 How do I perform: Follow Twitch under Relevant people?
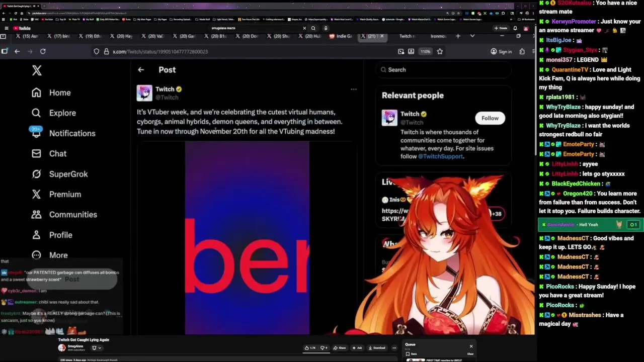[490, 118]
